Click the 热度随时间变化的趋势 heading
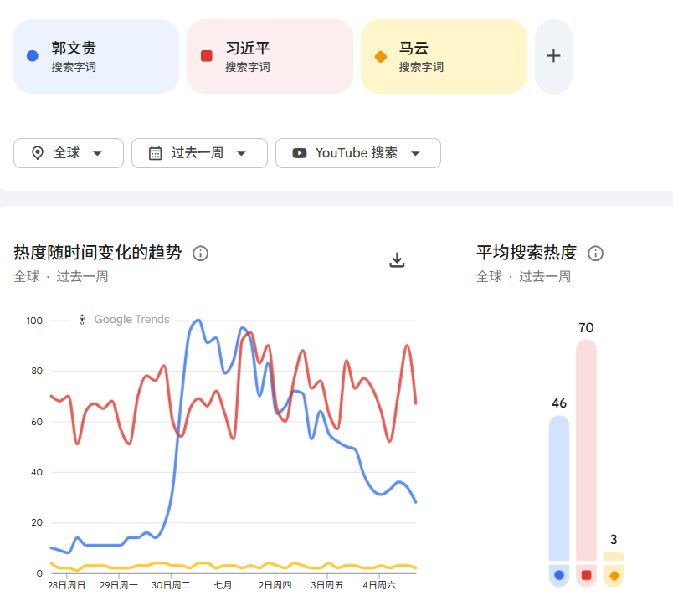Screen dimensions: 673x616 click(97, 253)
